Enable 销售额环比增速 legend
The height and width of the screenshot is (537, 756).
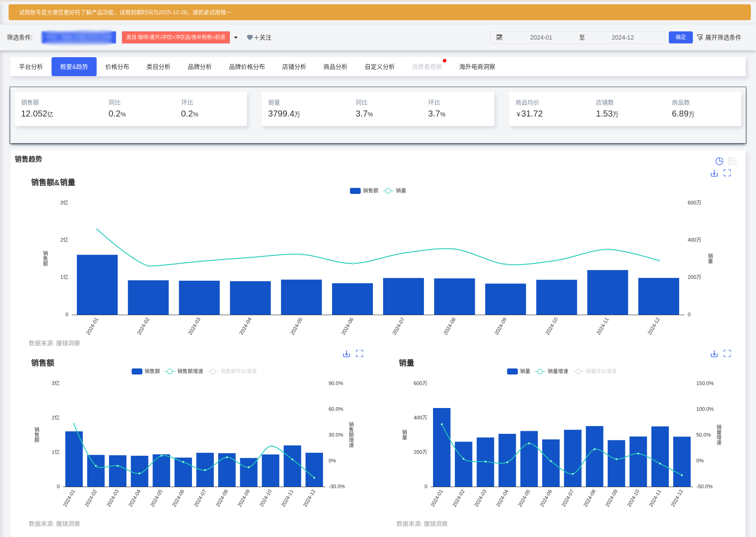point(232,371)
